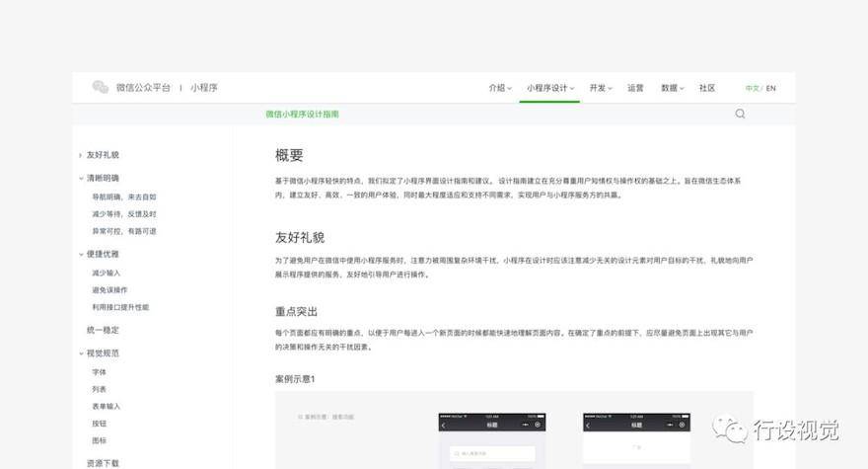Screen dimensions: 868x469
Task: Select 表单输入 in sidebar
Action: point(106,407)
